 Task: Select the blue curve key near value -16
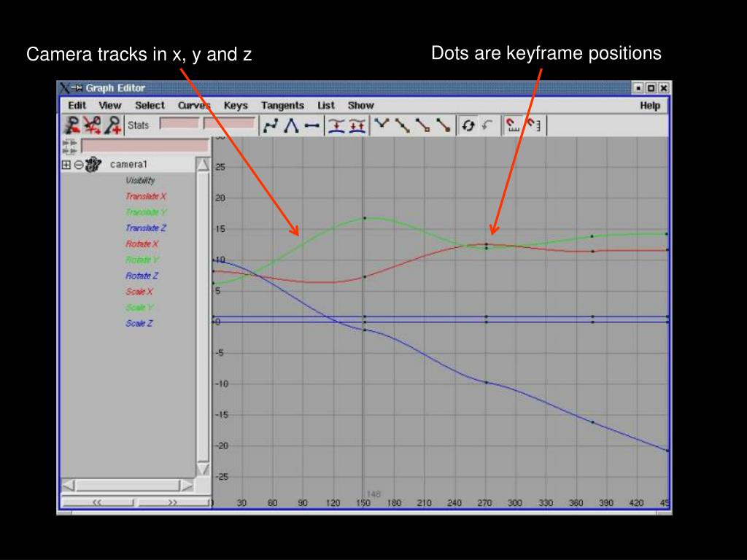pyautogui.click(x=592, y=422)
